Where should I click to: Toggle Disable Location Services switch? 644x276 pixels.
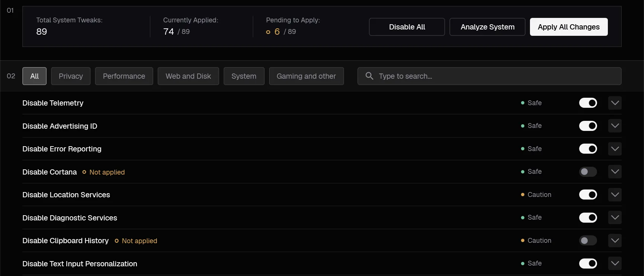(588, 195)
